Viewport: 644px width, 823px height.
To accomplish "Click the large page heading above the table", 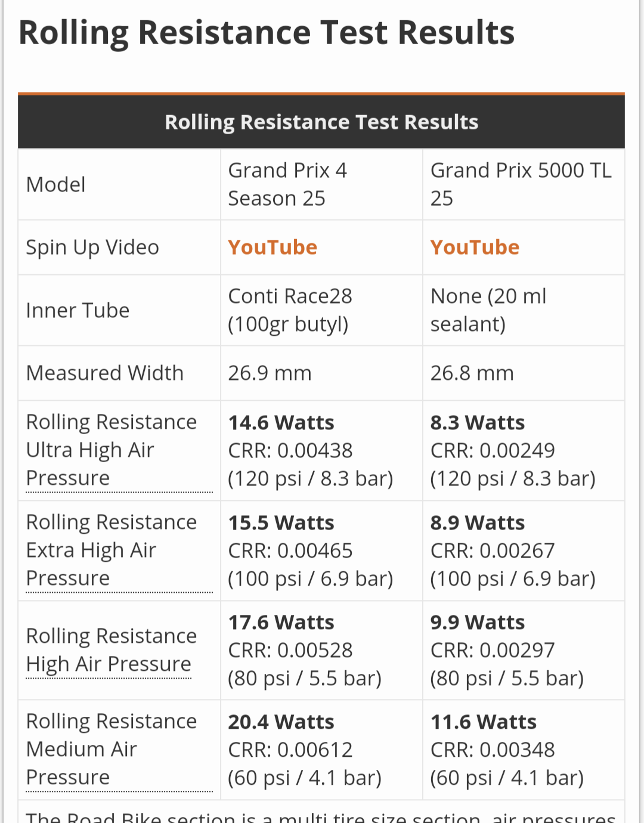I will (267, 33).
